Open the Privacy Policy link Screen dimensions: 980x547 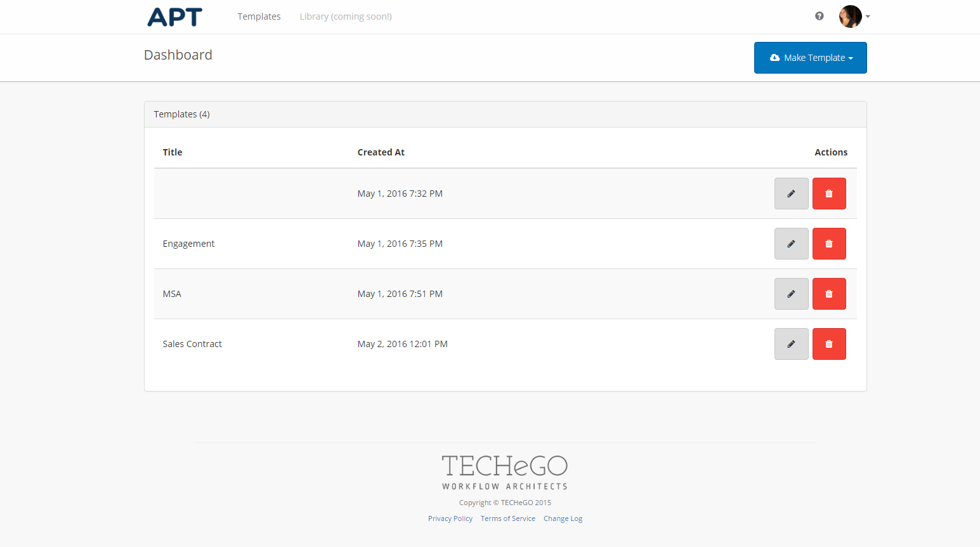[450, 518]
